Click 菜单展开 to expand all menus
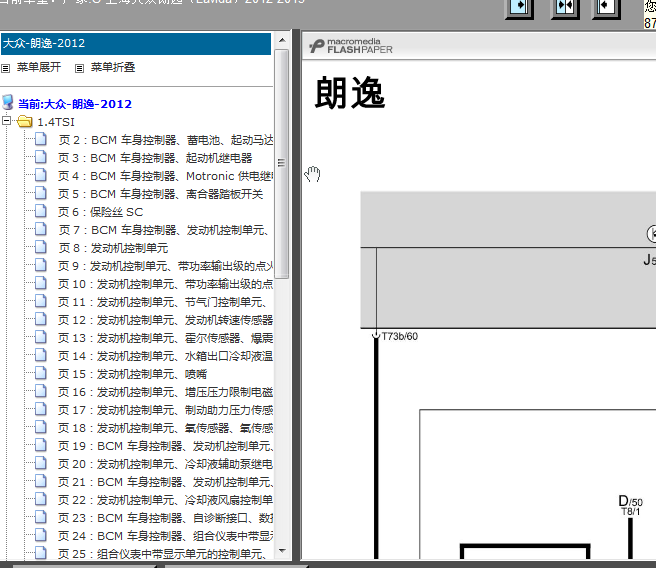 click(x=39, y=67)
